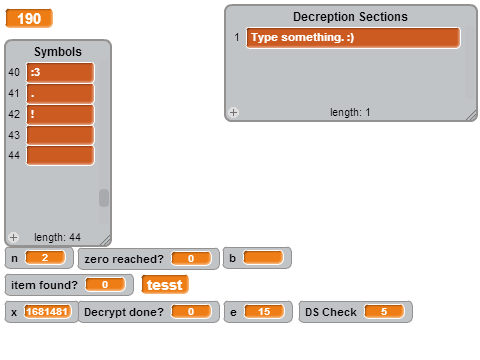Click the zero reached? monitor
Viewport: 480px width, 360px height.
pos(148,258)
